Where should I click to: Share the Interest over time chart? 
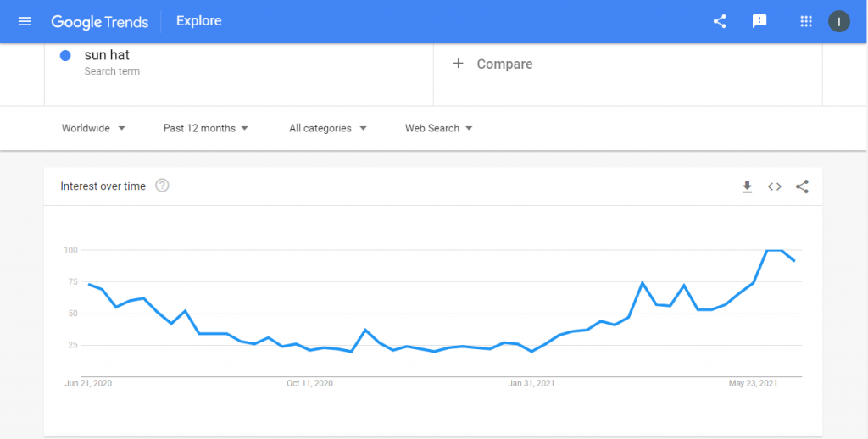click(802, 186)
